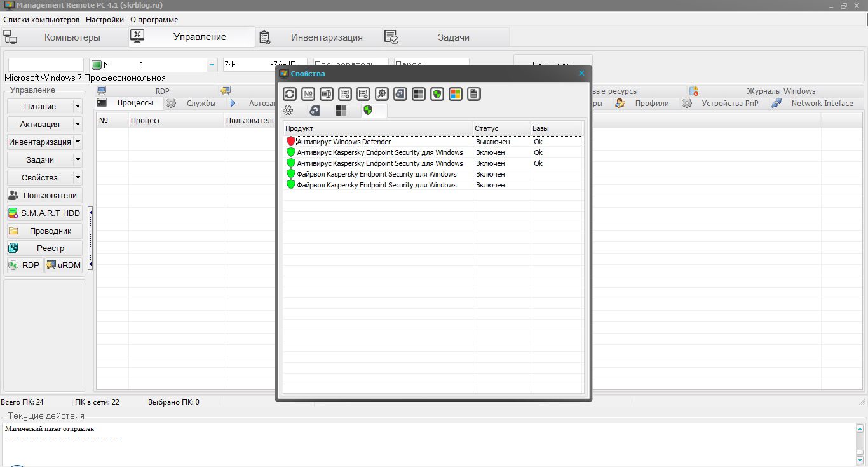Open Пользователи from the sidebar
Screen dimensions: 868x467
(x=44, y=195)
